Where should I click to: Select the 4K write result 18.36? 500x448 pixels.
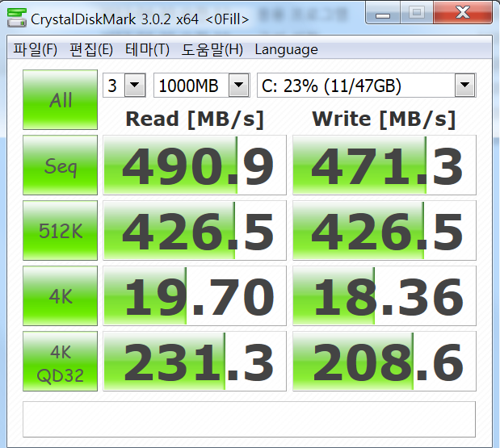pos(384,296)
